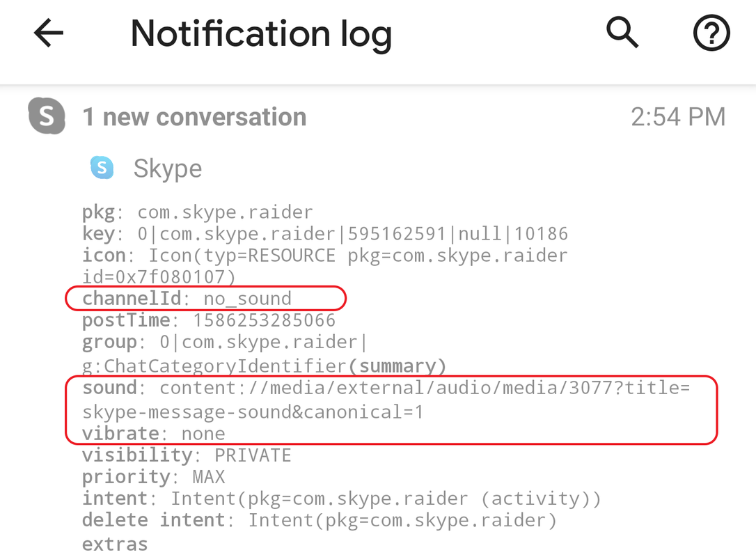Select the id=0x7f080107) line

point(159,277)
